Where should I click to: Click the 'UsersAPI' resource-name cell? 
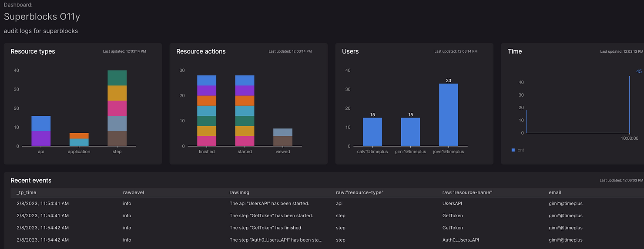pyautogui.click(x=453, y=203)
